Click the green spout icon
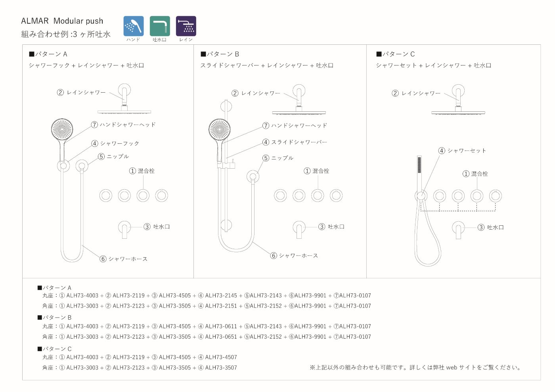This screenshot has height=392, width=555. point(160,26)
